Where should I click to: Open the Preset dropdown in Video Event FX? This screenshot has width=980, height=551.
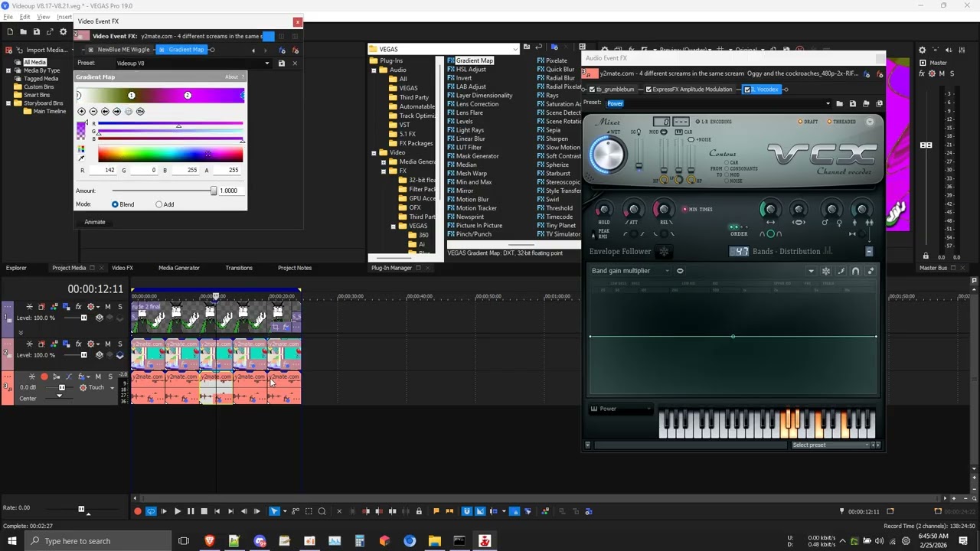click(x=266, y=64)
